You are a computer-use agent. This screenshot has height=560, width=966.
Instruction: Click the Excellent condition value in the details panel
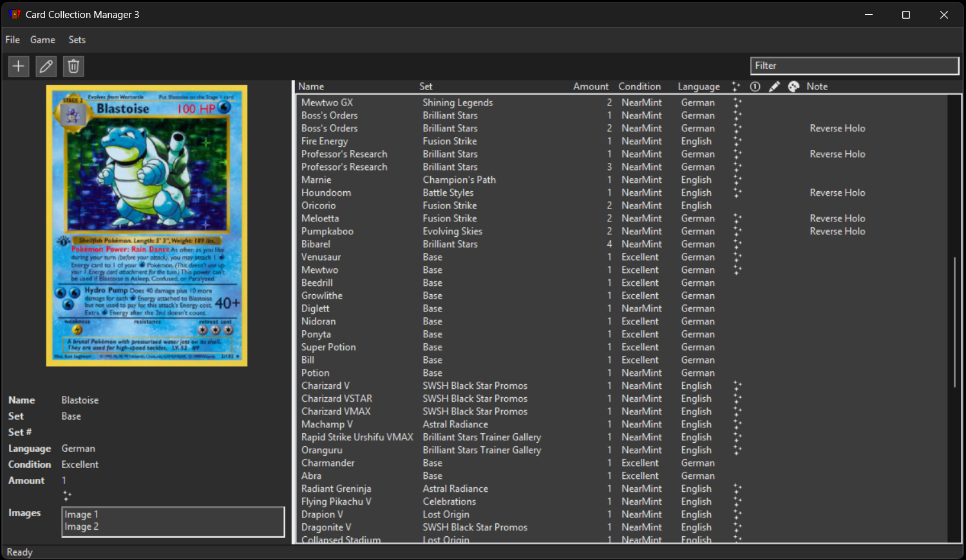click(x=80, y=464)
